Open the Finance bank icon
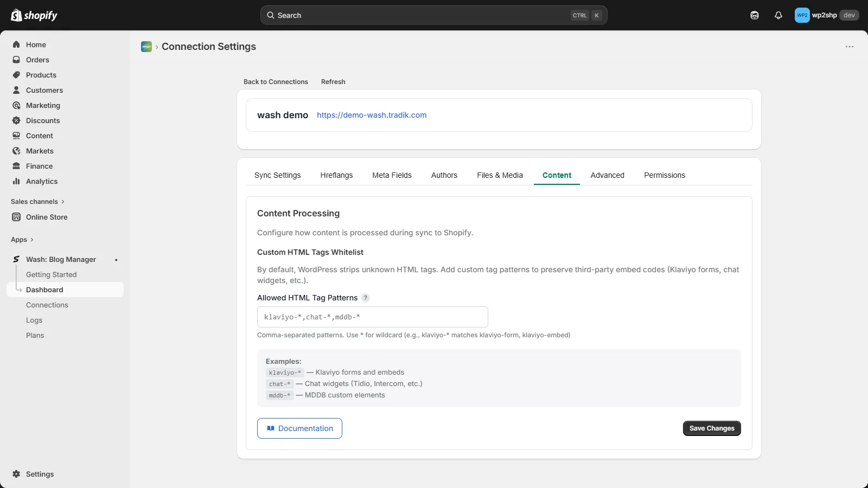This screenshot has width=868, height=488. [16, 166]
